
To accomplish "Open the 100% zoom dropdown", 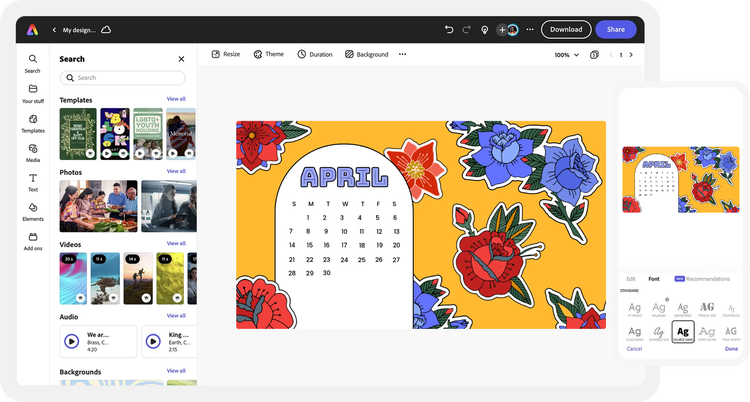I will (566, 55).
